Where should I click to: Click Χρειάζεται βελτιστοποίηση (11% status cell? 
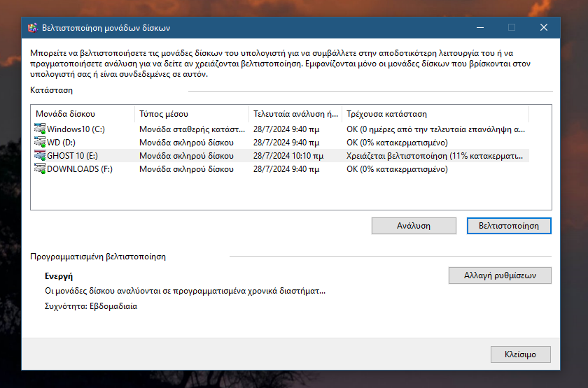point(435,156)
